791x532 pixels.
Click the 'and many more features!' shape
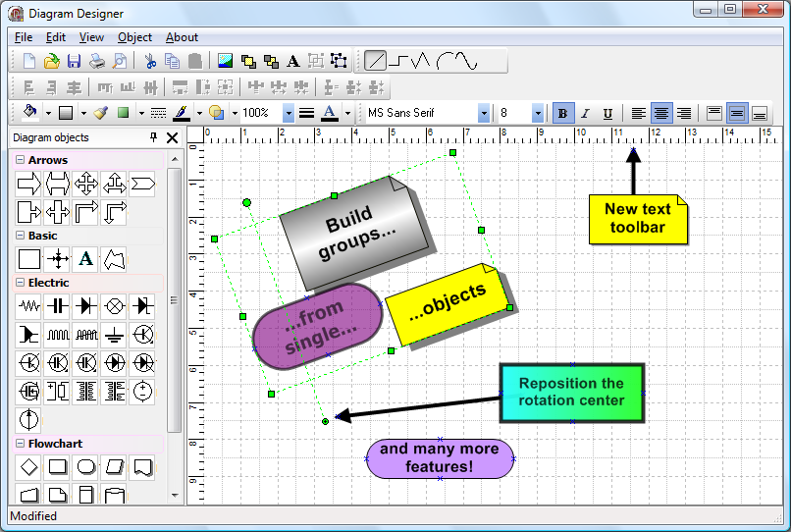[x=440, y=458]
